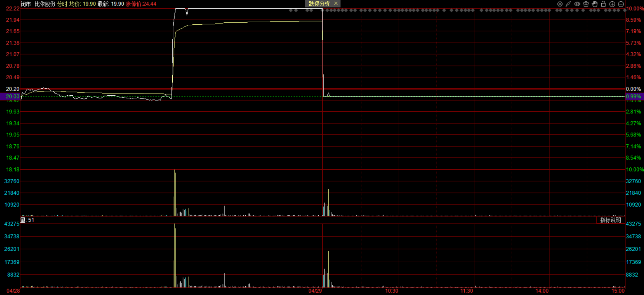Open the toolbox briefcase icon
The width and height of the screenshot is (644, 295).
point(586,4)
